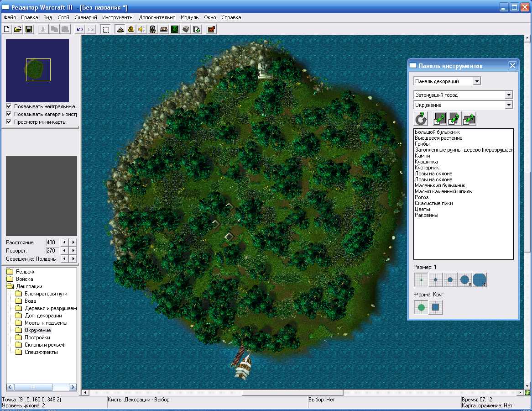Click the Расстояние value field showing 400

click(x=52, y=242)
